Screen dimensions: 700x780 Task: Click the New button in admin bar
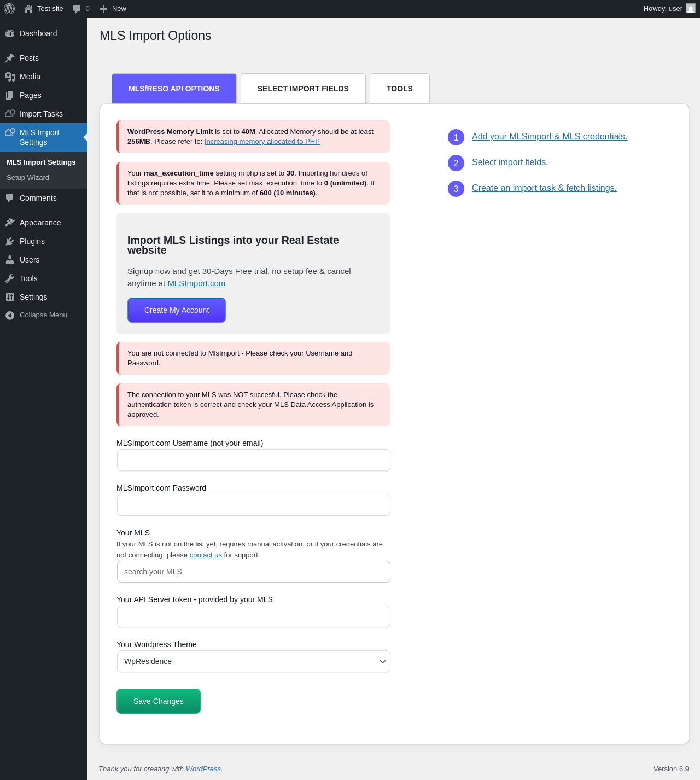(x=113, y=9)
